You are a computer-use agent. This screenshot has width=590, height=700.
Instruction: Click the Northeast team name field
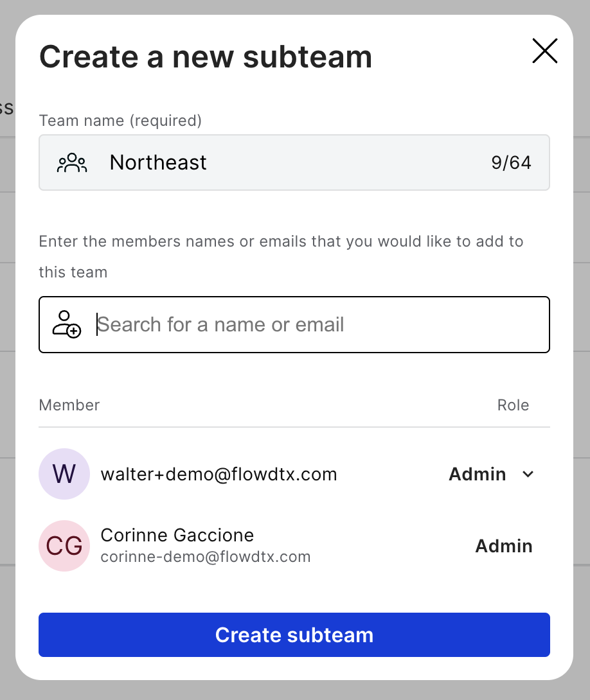pyautogui.click(x=294, y=162)
